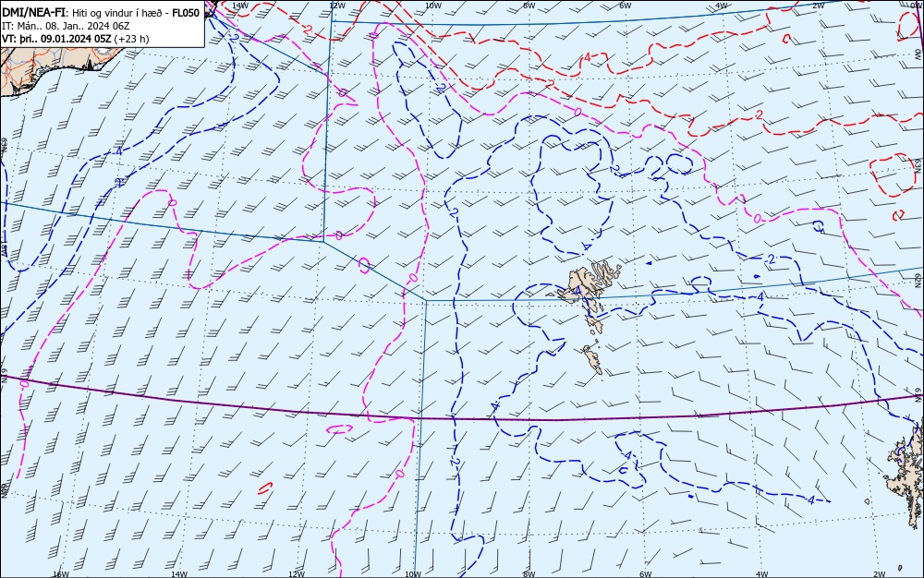The width and height of the screenshot is (924, 578).
Task: Click the issue time line 'IT: Mán.. 08. Jan.. 2024 06Z'
Action: click(66, 26)
